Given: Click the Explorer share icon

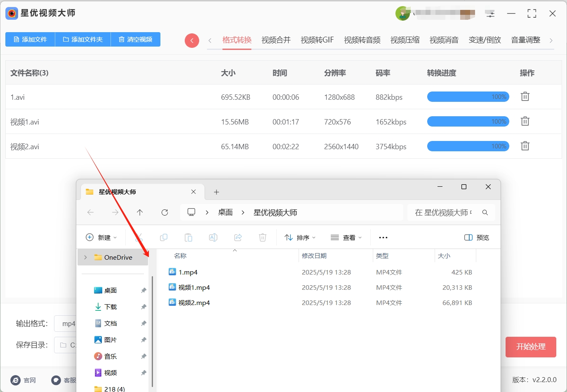Looking at the screenshot, I should (238, 237).
